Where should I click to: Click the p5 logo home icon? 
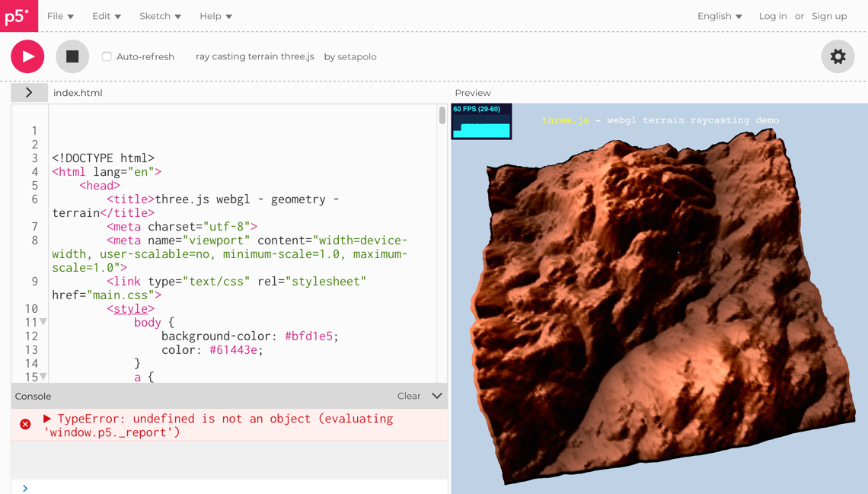[x=19, y=16]
